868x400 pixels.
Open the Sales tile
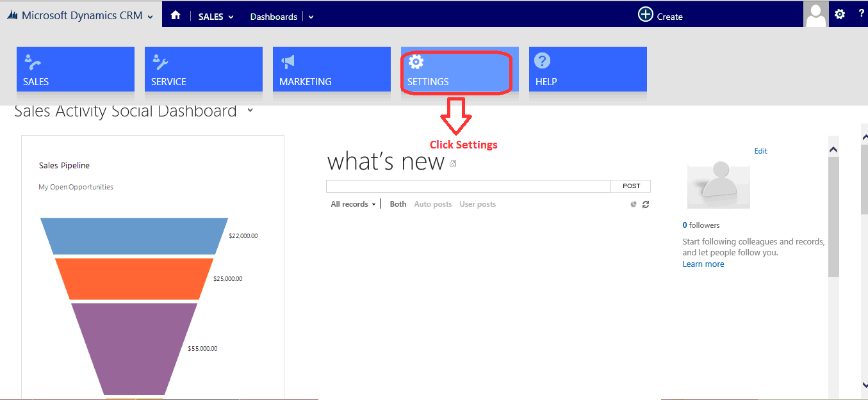[76, 69]
